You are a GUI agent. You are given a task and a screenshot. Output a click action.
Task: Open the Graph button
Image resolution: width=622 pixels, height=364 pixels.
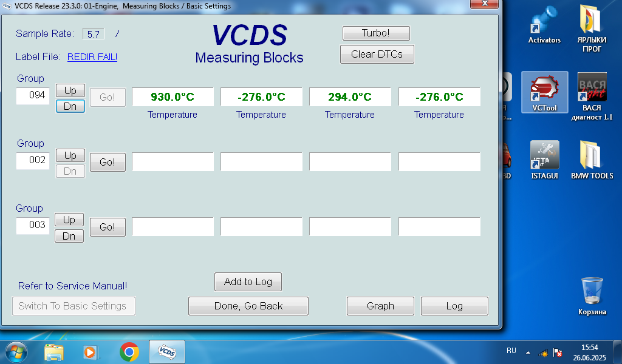[x=380, y=306]
